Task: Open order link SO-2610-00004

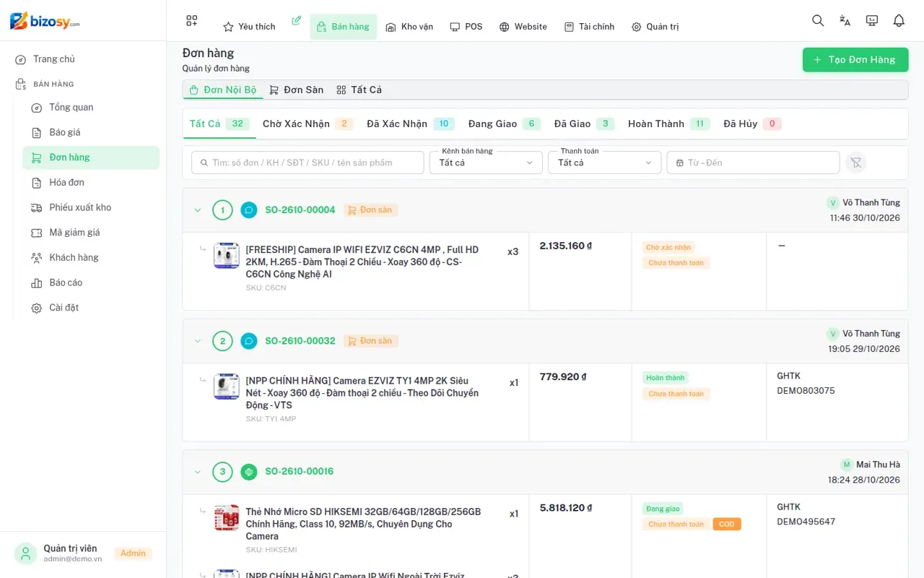Action: (x=300, y=210)
